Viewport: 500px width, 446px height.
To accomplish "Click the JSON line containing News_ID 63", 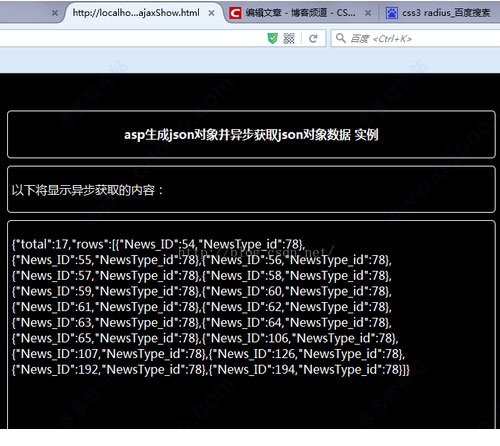I will pos(201,323).
